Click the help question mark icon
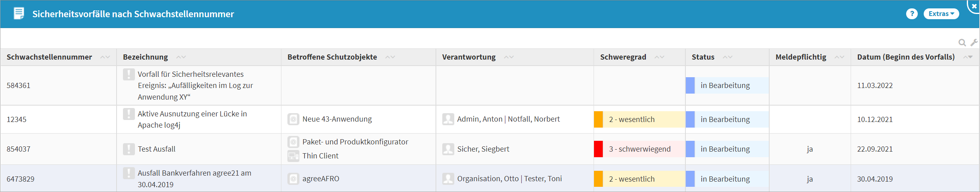This screenshot has height=192, width=980. point(911,14)
